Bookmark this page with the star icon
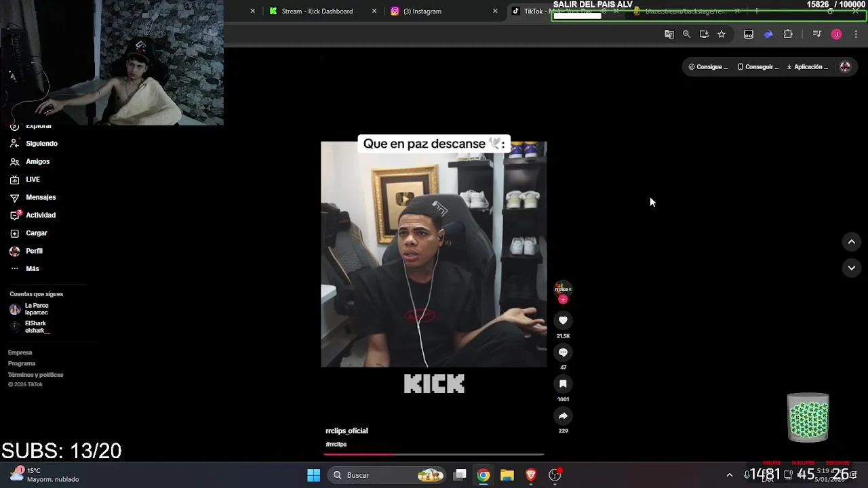Viewport: 868px width, 488px height. [x=722, y=34]
